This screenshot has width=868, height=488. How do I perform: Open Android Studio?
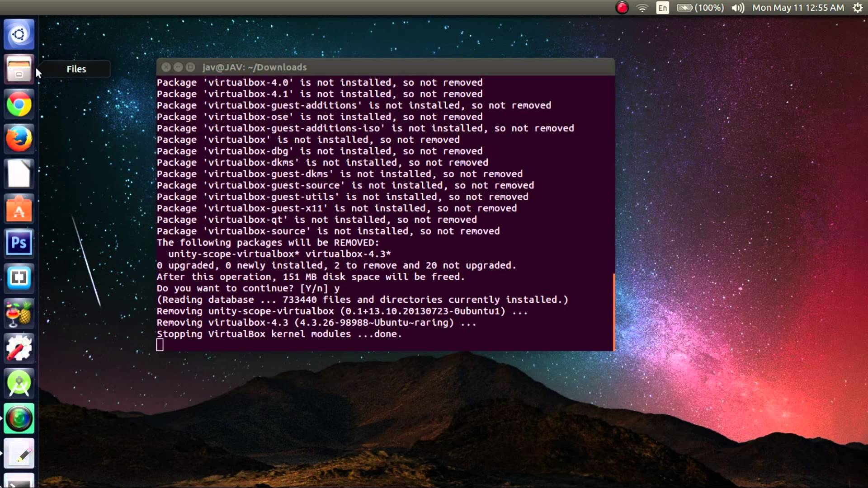coord(19,383)
